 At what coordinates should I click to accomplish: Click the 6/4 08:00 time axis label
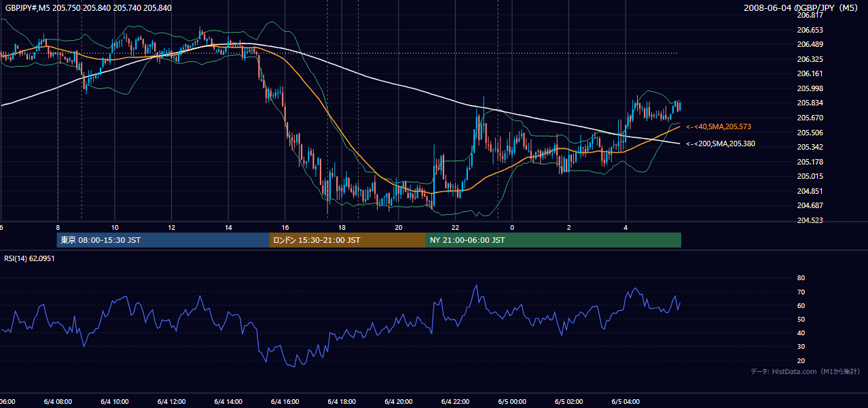click(58, 401)
